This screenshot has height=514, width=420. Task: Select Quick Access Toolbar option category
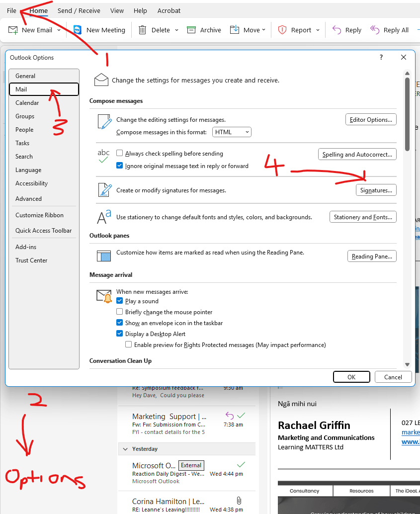44,231
